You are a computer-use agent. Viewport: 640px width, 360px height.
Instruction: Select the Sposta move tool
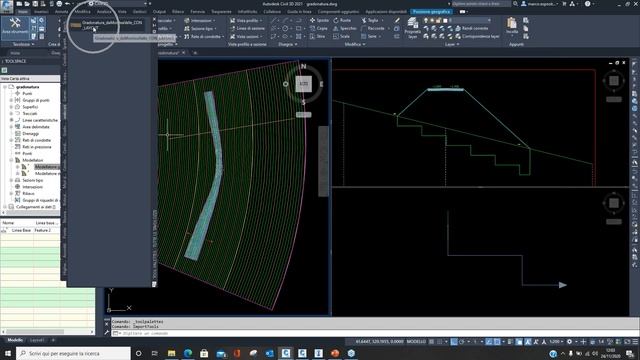coord(319,20)
